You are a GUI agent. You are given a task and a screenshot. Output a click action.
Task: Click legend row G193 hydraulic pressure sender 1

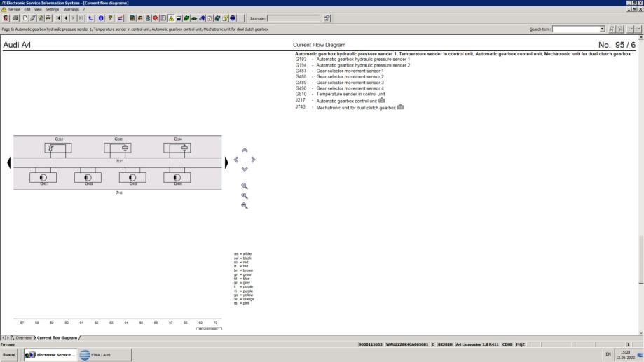coord(352,59)
